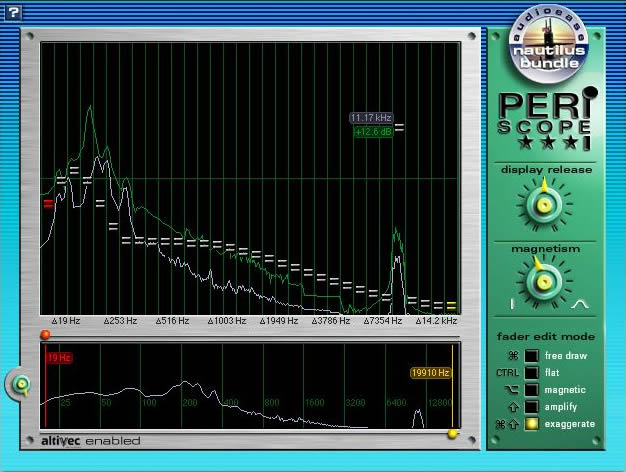Click the green round knob left of overview
The height and width of the screenshot is (472, 626).
pos(19,381)
